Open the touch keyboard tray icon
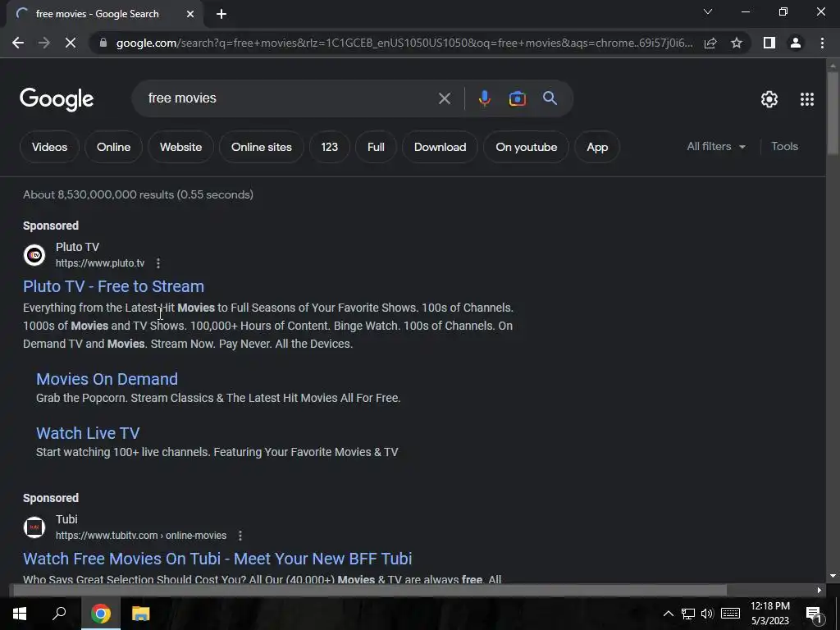The height and width of the screenshot is (630, 840). pos(730,614)
